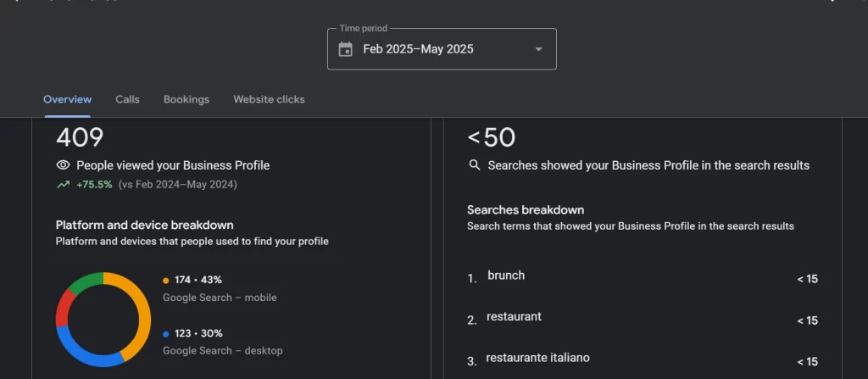Click the red segment of the donut chart
The image size is (868, 379).
pyautogui.click(x=63, y=307)
